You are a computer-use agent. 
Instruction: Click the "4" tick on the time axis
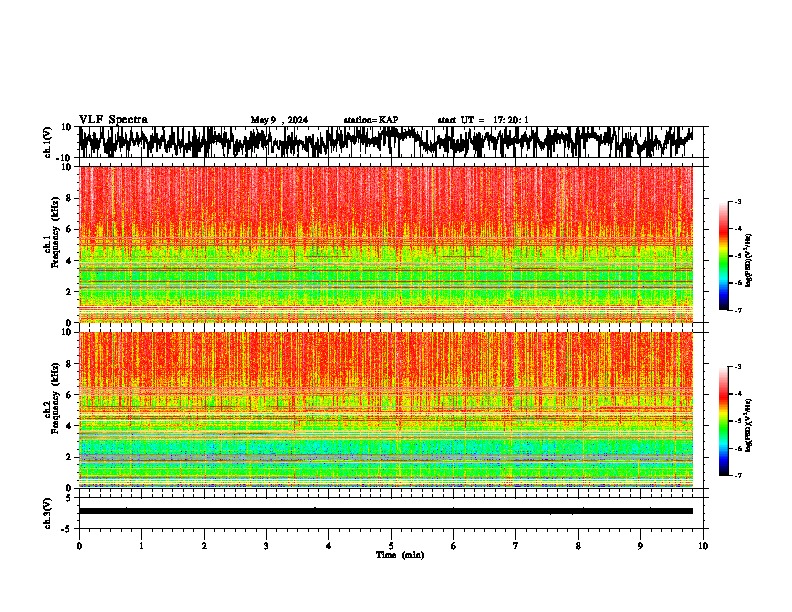[x=329, y=546]
